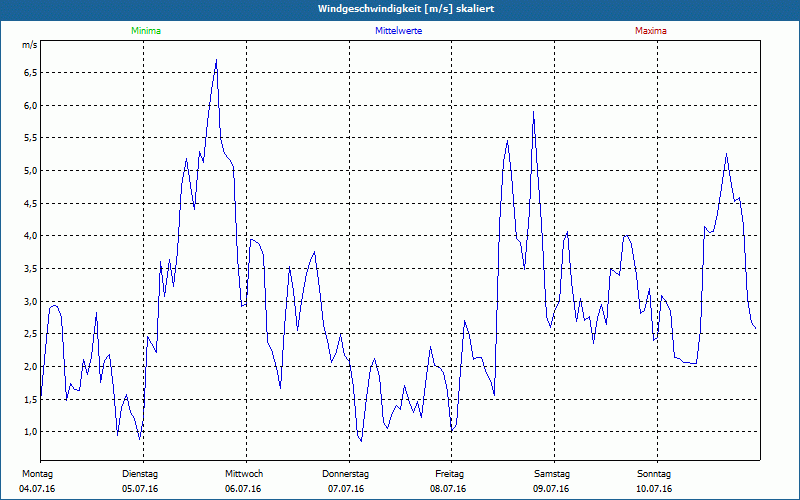Click the Sonntag day label
The height and width of the screenshot is (500, 800).
(x=654, y=474)
